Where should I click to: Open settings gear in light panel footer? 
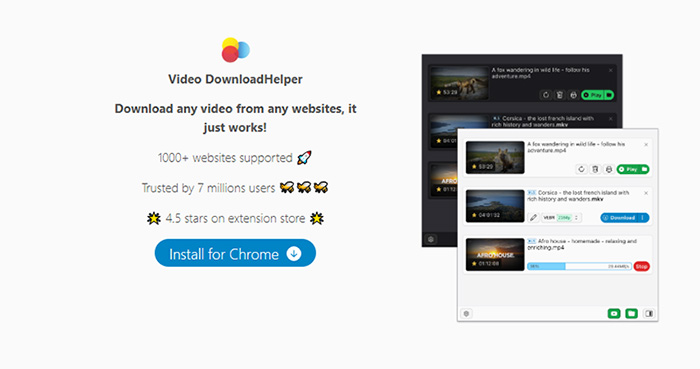[x=467, y=314]
